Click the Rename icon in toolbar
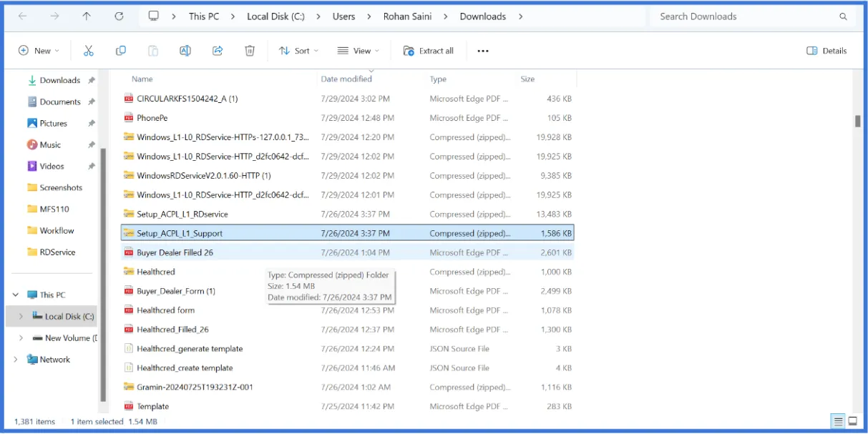 click(185, 51)
